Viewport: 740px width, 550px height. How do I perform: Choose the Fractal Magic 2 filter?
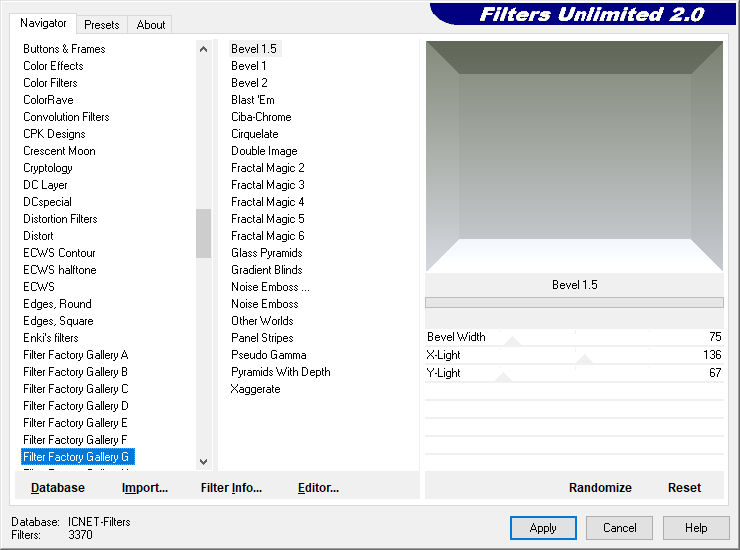coord(268,168)
